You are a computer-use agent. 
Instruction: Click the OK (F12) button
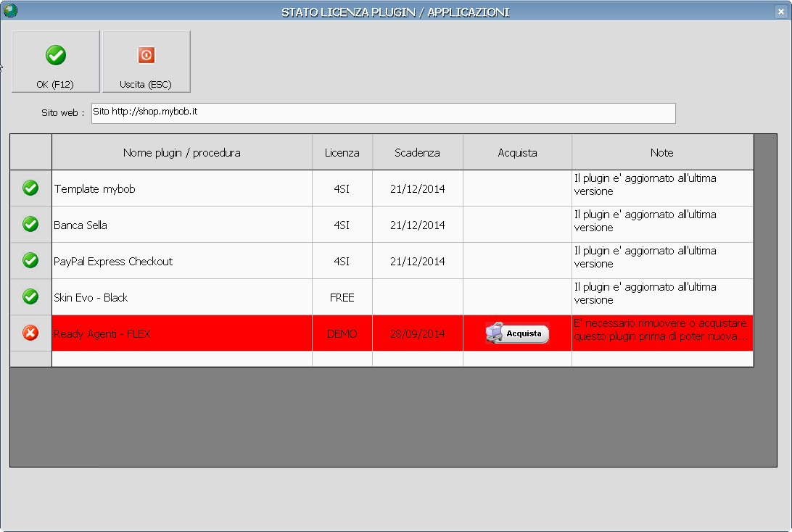(56, 62)
